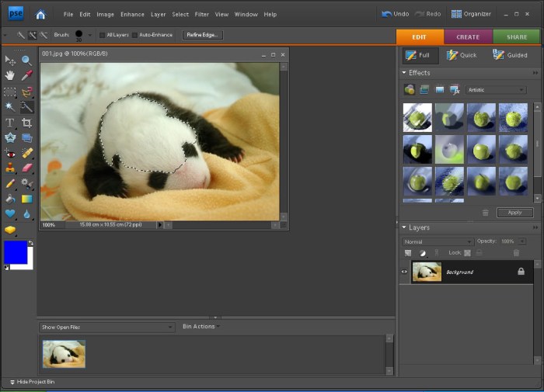Screen dimensions: 544x392
Task: Open the Artistic effects category dropdown
Action: point(496,90)
